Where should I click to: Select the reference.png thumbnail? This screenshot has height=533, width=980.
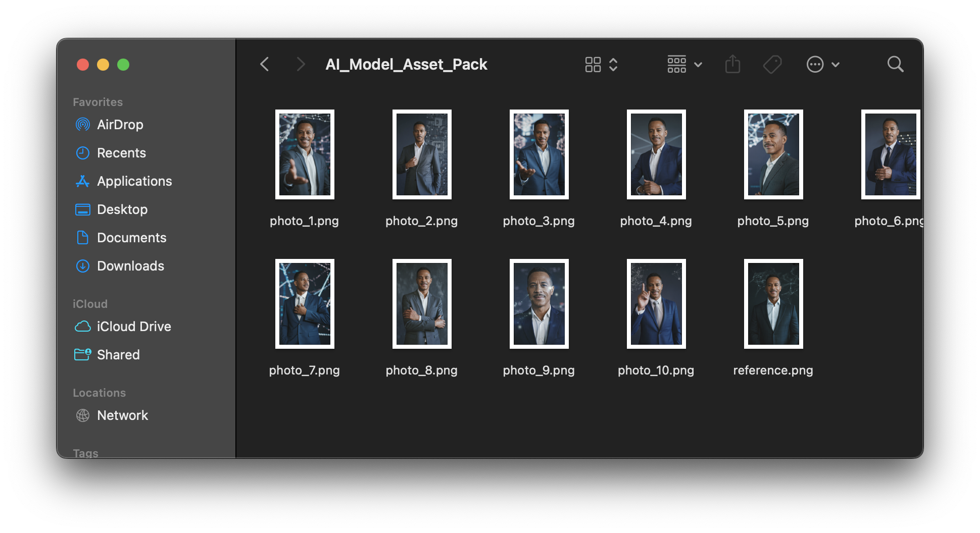click(x=773, y=304)
